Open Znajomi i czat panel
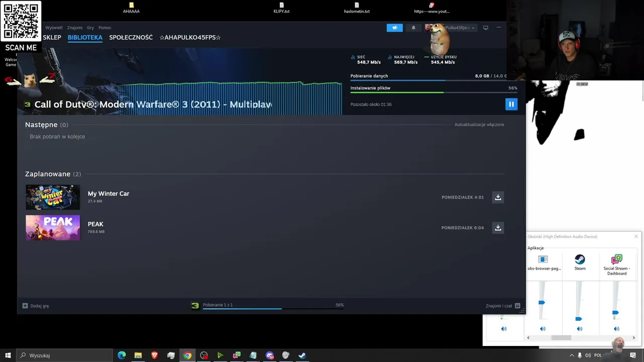The width and height of the screenshot is (644, 362). tap(503, 306)
